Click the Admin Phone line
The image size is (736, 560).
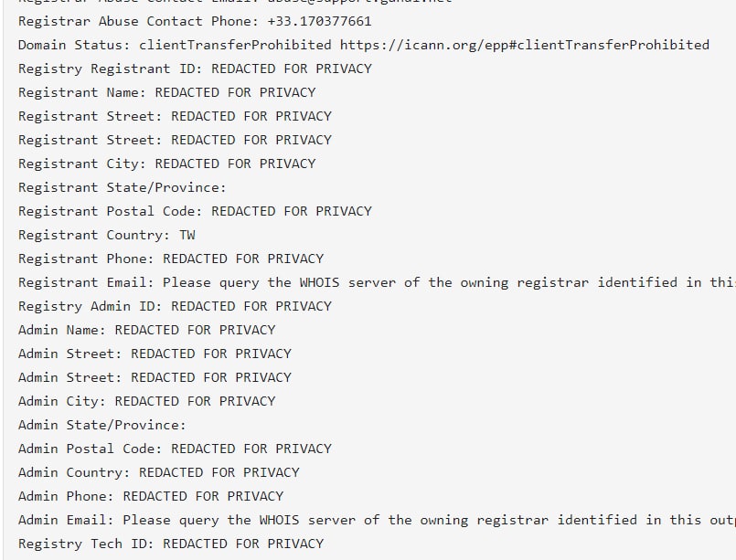click(x=151, y=496)
